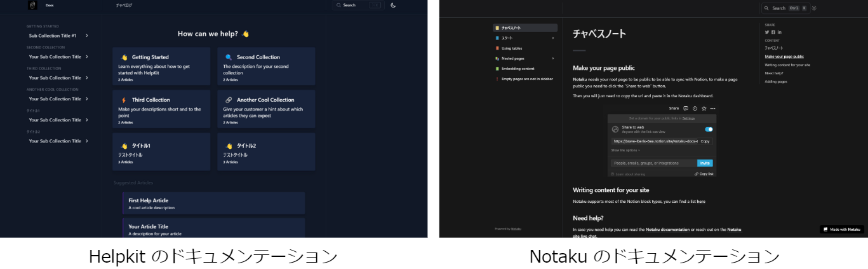Click the green page icon beside Embedding content

(497, 69)
